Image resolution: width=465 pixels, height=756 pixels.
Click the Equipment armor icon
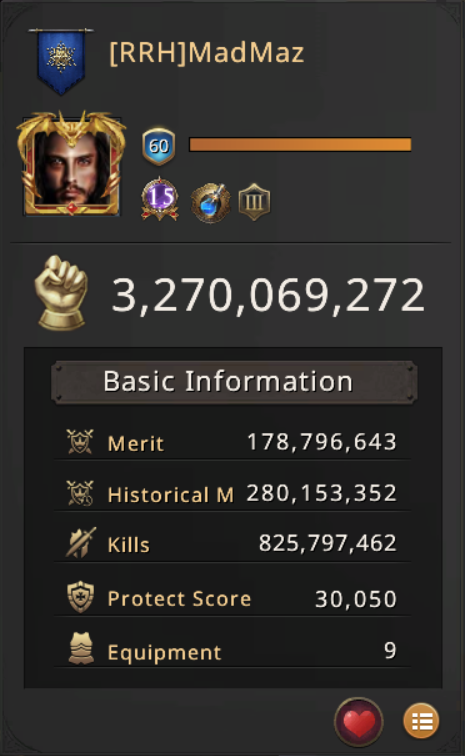pos(81,649)
